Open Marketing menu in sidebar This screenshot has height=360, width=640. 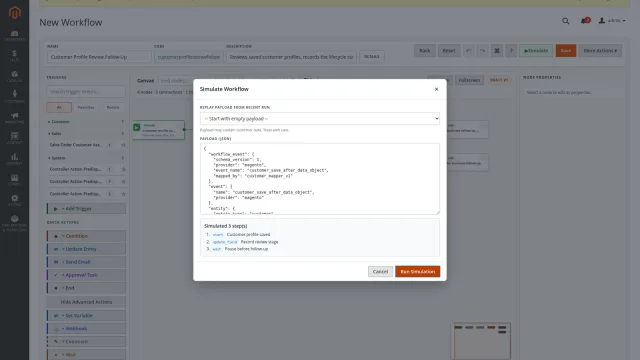click(x=14, y=118)
